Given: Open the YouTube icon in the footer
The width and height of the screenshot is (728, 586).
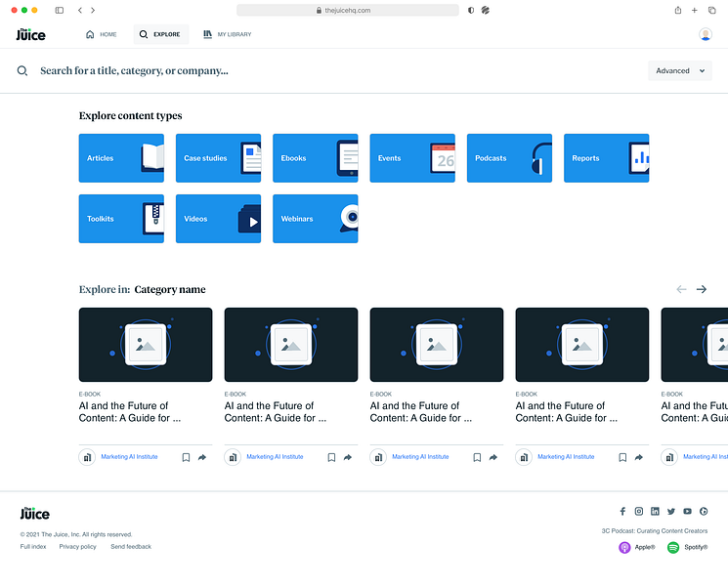Looking at the screenshot, I should tap(688, 512).
